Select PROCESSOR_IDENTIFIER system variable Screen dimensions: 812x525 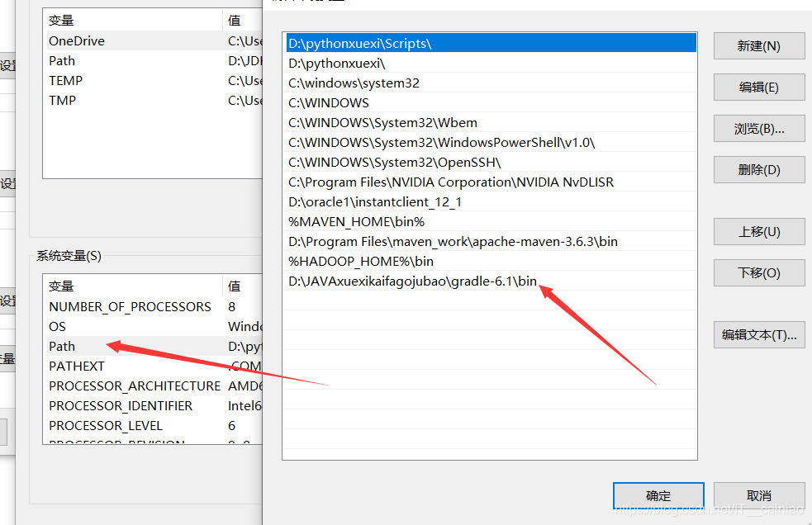tap(154, 405)
